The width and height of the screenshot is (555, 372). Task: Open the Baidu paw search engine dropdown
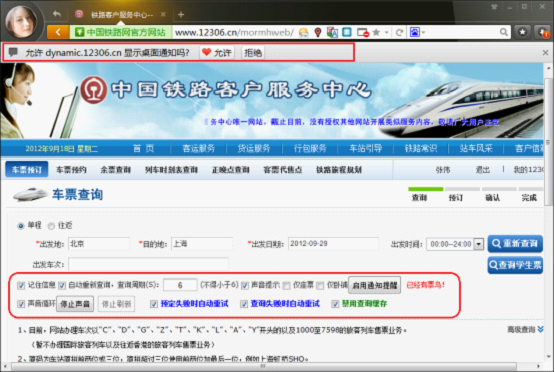(417, 33)
